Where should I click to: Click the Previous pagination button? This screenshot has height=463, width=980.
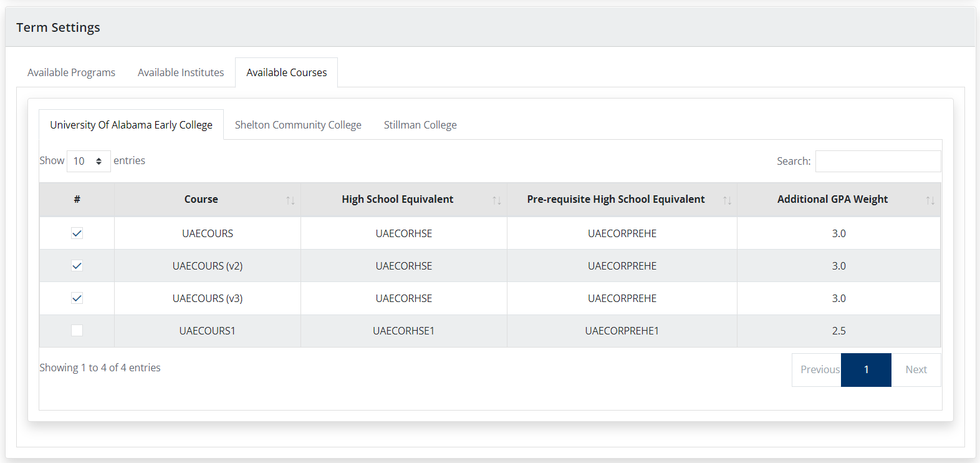(817, 369)
